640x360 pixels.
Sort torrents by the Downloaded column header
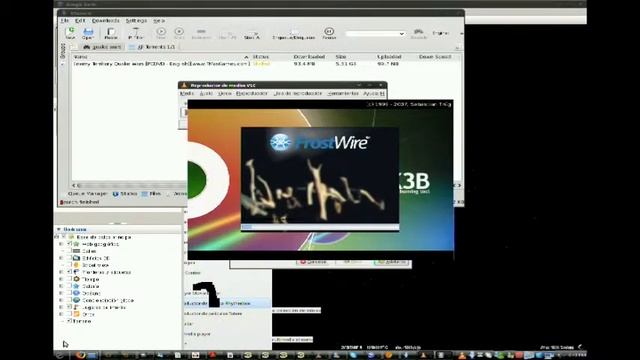pos(309,57)
